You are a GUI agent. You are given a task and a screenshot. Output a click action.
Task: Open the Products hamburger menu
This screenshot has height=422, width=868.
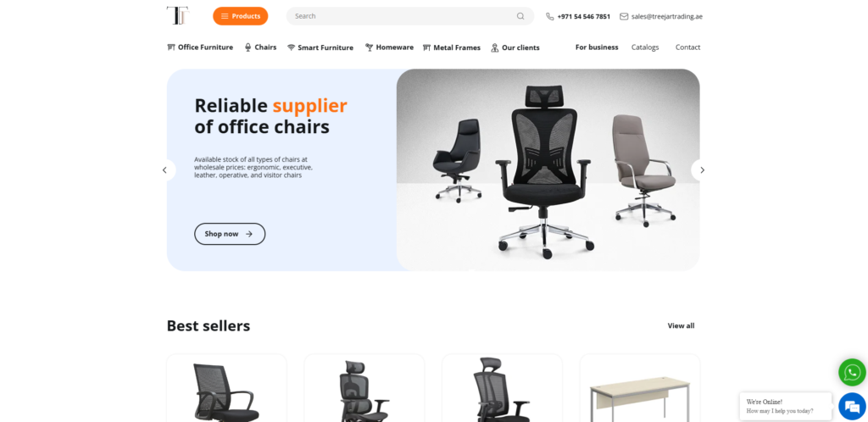click(x=240, y=16)
